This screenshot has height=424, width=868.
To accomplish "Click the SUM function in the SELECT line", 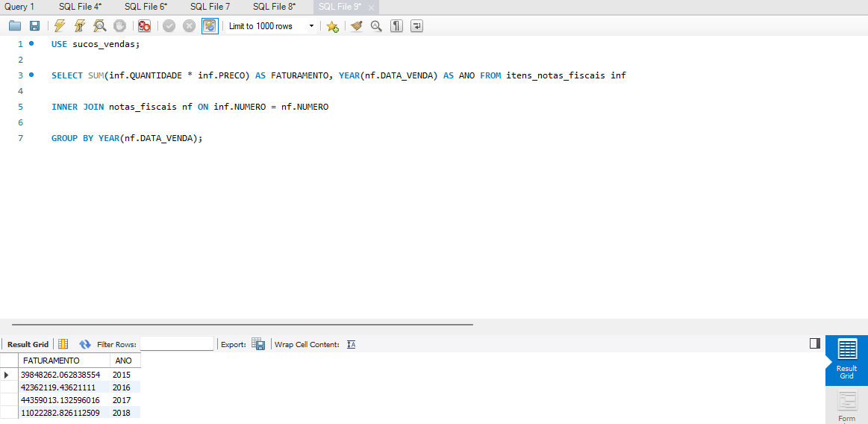I will 96,75.
